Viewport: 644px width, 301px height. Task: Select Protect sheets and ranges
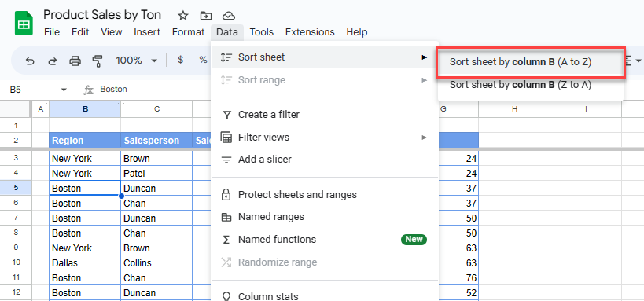coord(325,195)
